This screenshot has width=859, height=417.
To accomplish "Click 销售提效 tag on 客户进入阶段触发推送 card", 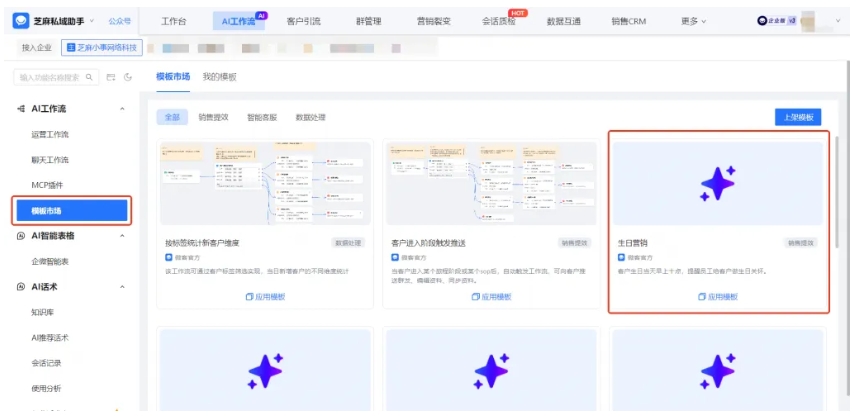I will [x=575, y=243].
